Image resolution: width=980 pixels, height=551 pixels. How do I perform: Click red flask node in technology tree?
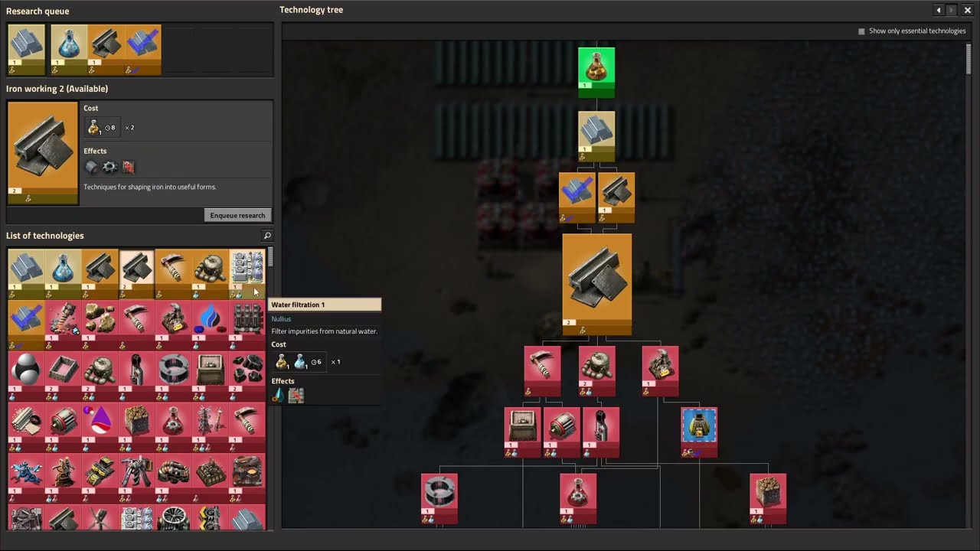tap(578, 498)
